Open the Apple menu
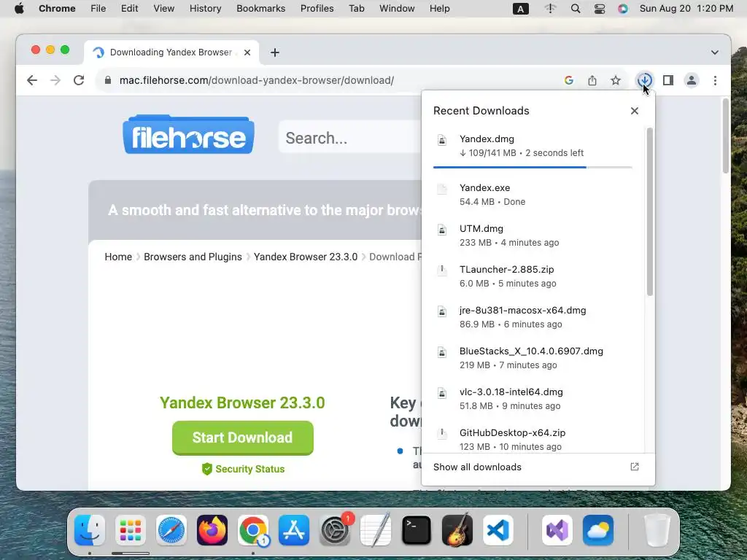Image resolution: width=747 pixels, height=560 pixels. (19, 9)
